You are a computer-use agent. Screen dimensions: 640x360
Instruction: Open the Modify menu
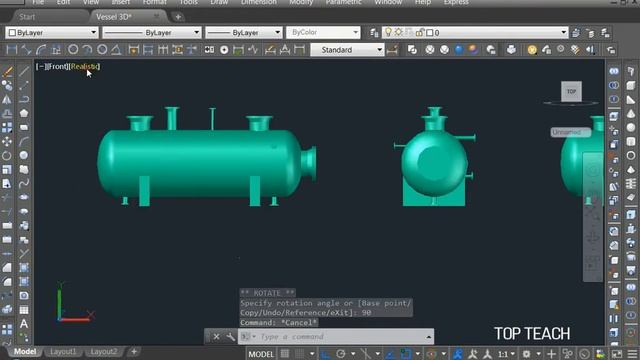pyautogui.click(x=301, y=2)
